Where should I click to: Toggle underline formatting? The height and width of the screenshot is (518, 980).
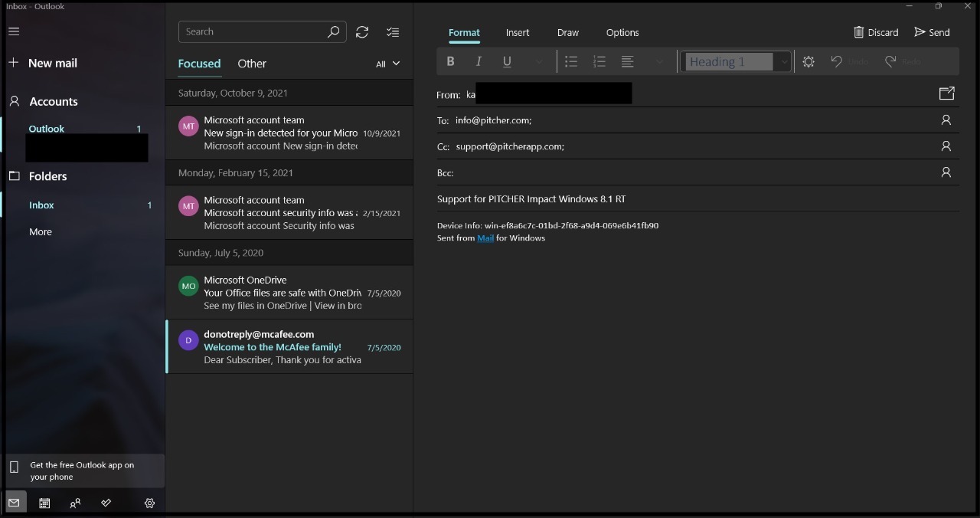(507, 61)
